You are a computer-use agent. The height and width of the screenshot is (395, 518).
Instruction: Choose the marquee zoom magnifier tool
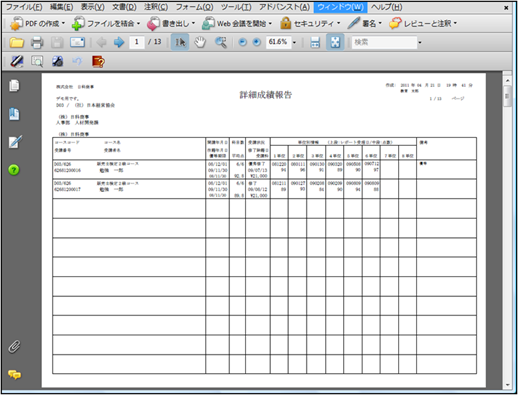coord(220,42)
